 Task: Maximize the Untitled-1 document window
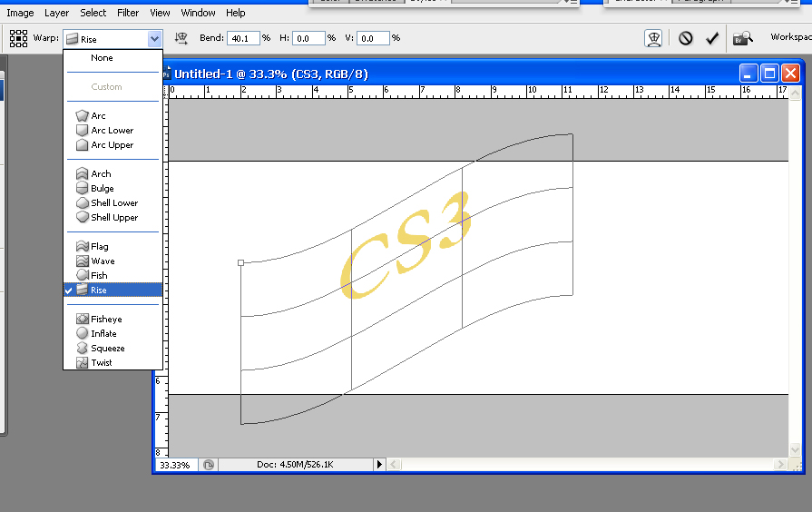click(x=769, y=74)
